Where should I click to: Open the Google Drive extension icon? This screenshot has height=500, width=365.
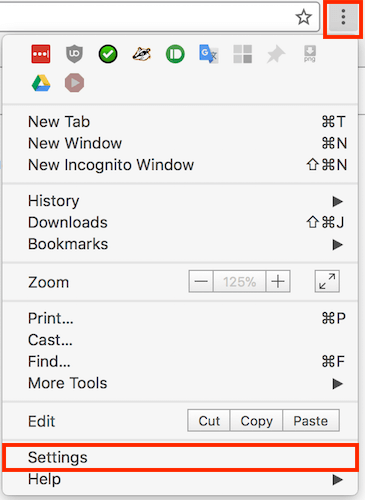[41, 83]
